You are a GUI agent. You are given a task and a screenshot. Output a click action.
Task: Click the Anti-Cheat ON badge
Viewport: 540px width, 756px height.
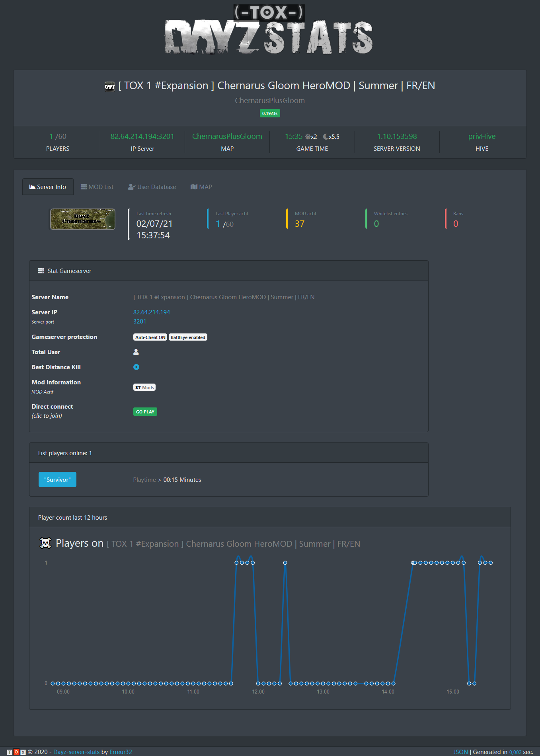[x=150, y=337]
